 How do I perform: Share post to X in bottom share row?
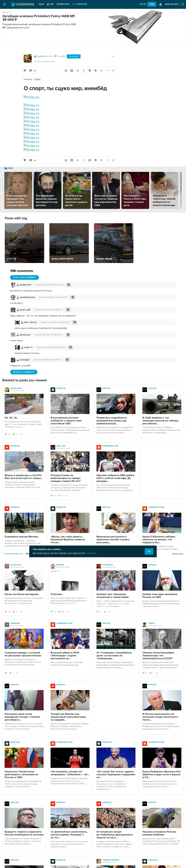point(84,160)
